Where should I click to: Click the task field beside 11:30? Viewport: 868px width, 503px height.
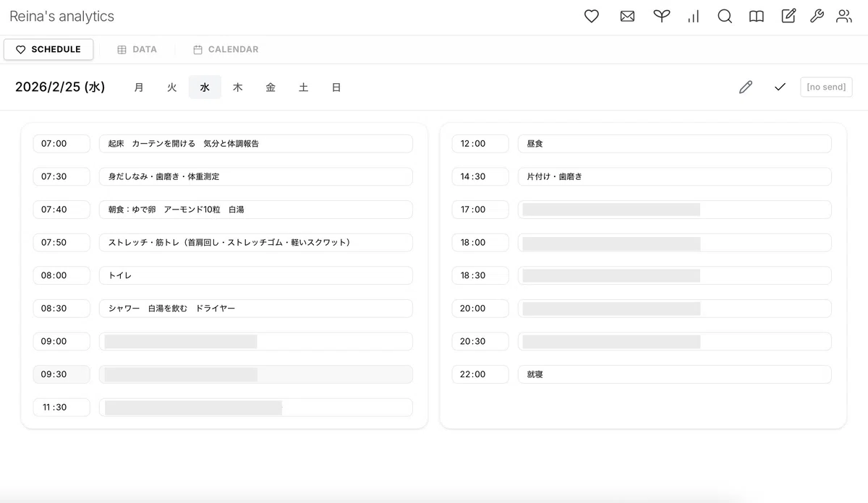pos(256,407)
